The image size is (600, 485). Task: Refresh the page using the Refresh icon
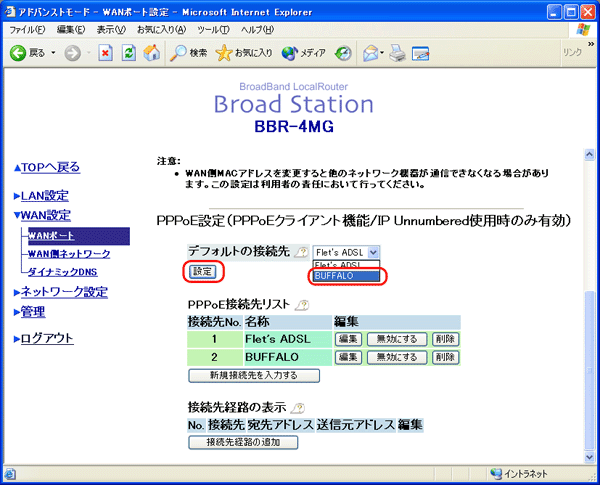tap(129, 53)
